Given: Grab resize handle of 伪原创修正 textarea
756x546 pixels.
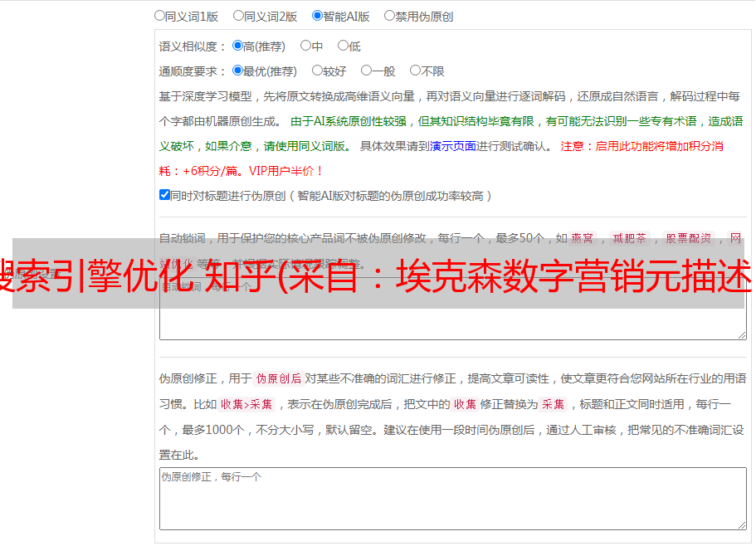Looking at the screenshot, I should pyautogui.click(x=742, y=525).
